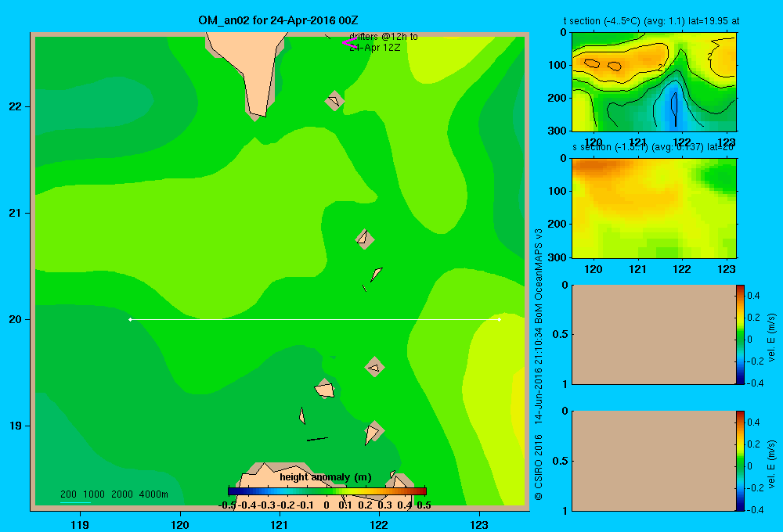
Task: Click the right endpoint of the white section line
Action: 500,319
